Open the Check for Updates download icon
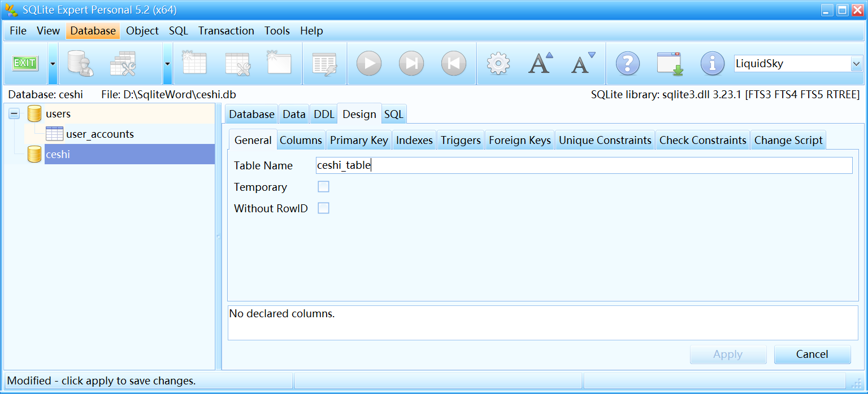868x394 pixels. [x=670, y=63]
